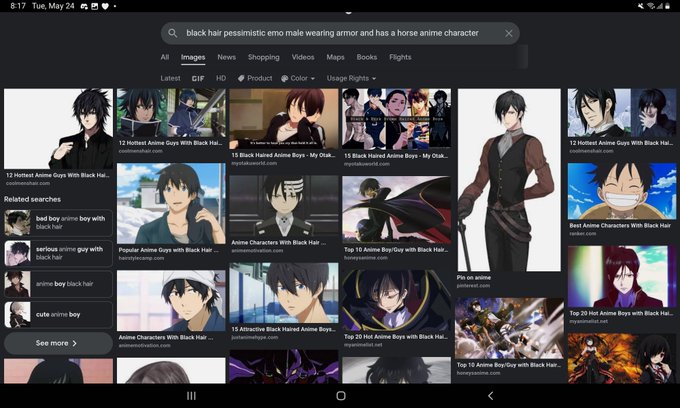Click the coolmenshair.com source under first image

tap(28, 183)
